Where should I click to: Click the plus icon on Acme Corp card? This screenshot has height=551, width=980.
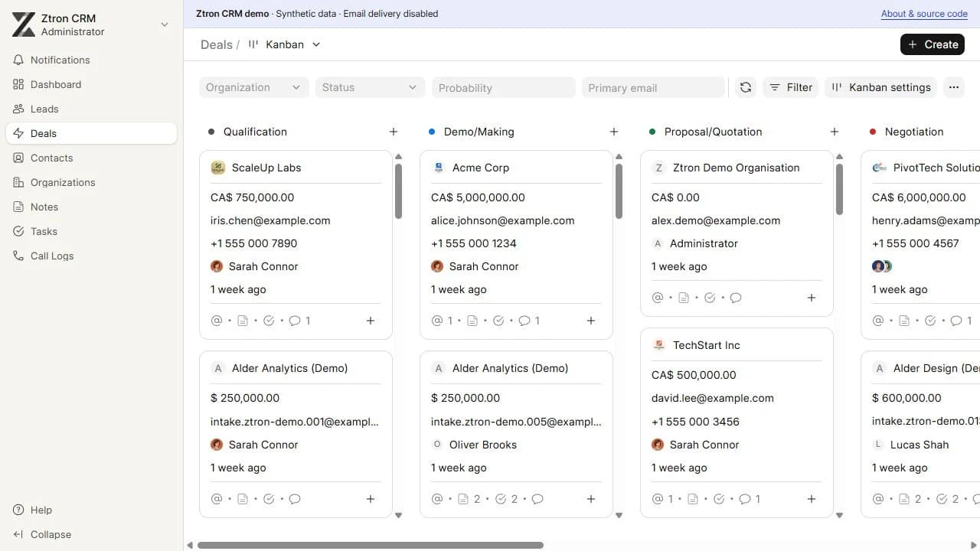click(x=591, y=321)
